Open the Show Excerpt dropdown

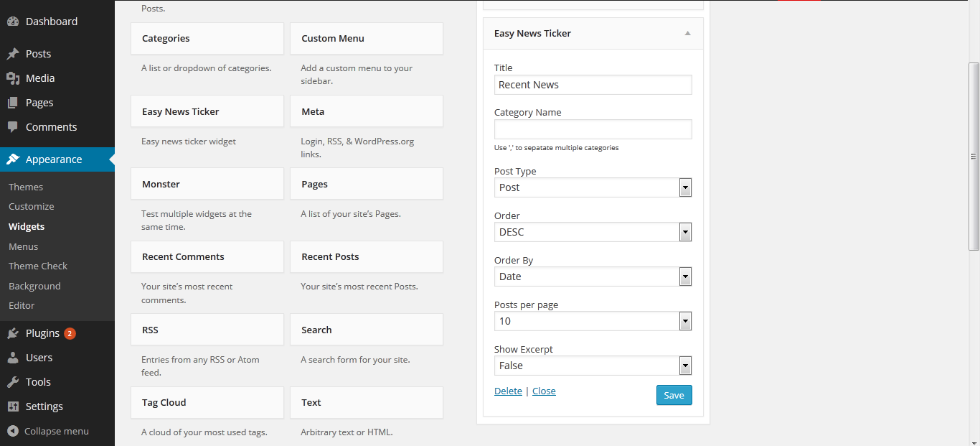click(593, 366)
